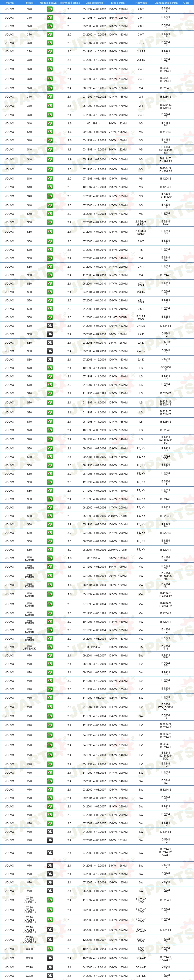Select ON diesel icon in XC70 2.4 D5 XC AWD row
Image resolution: width=194 pixels, height=980 pixels.
50,929
